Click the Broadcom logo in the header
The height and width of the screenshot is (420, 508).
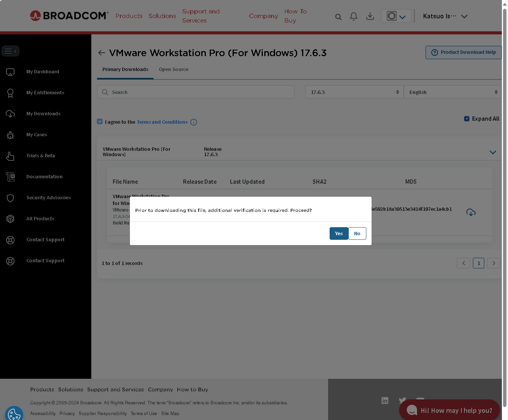click(69, 16)
